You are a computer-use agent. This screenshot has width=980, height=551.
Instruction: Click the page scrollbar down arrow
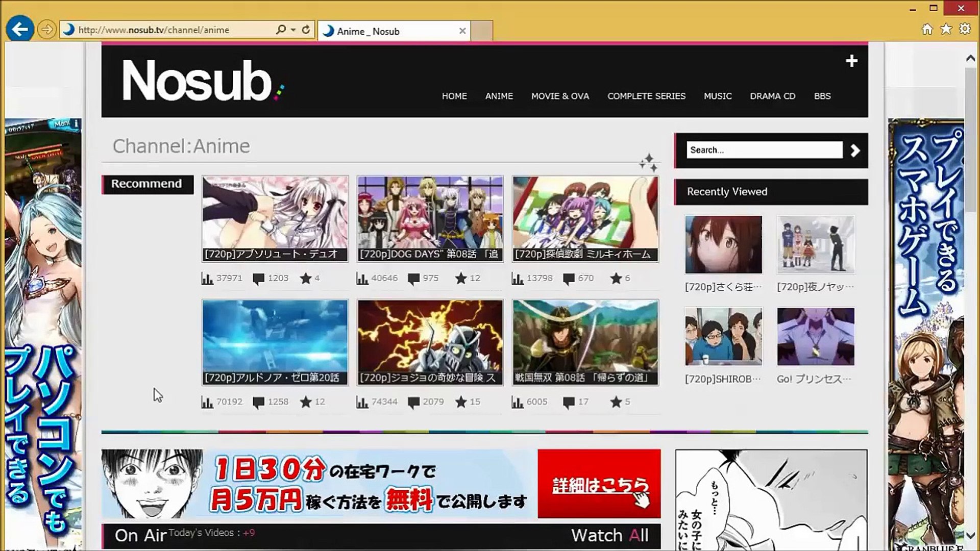click(x=970, y=535)
